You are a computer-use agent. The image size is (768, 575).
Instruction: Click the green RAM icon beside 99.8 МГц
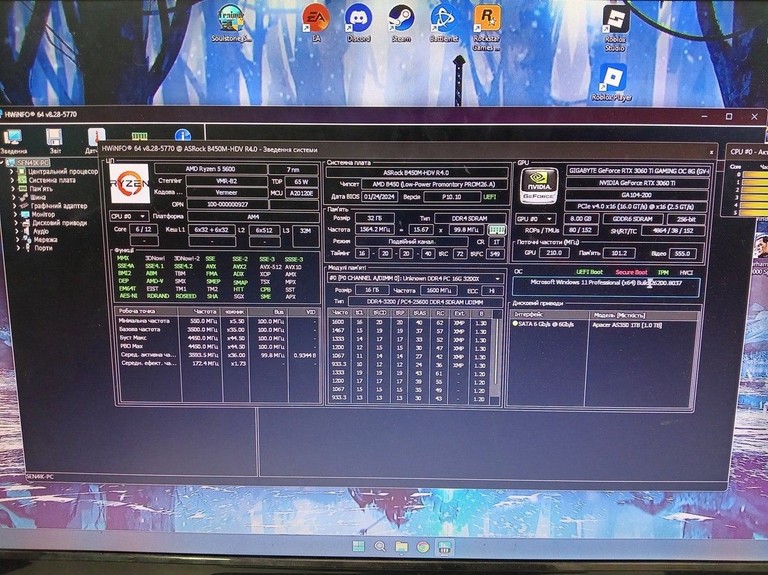click(497, 229)
